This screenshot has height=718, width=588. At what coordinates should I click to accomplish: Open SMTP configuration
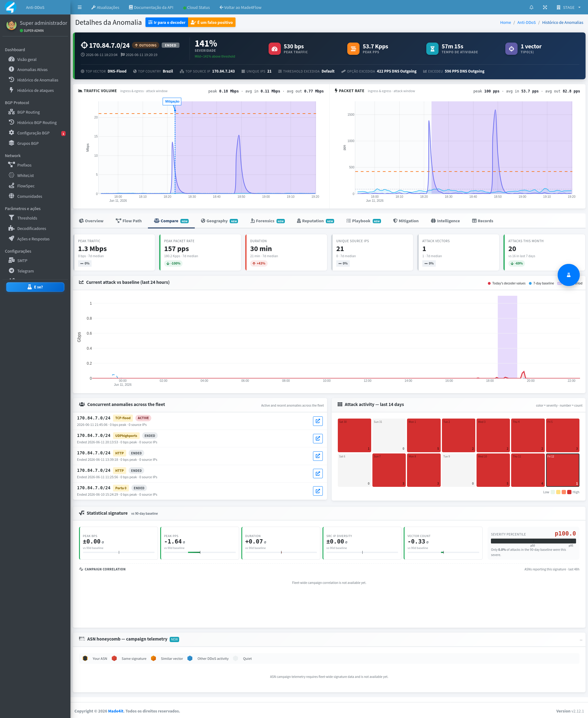coord(22,261)
